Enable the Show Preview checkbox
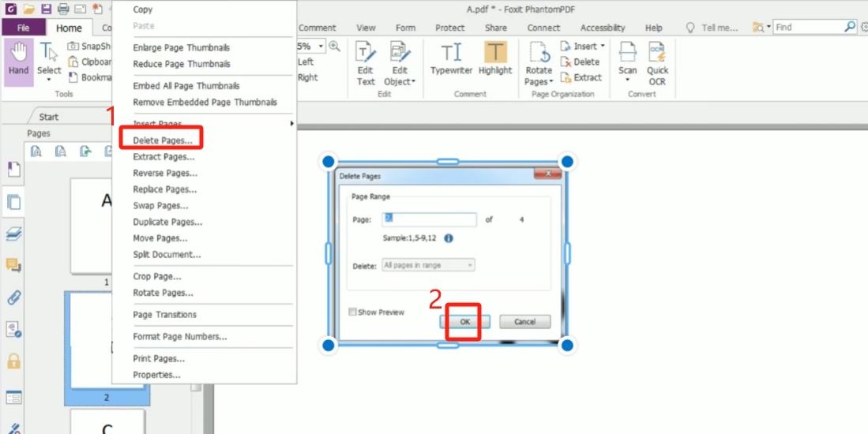 click(353, 312)
